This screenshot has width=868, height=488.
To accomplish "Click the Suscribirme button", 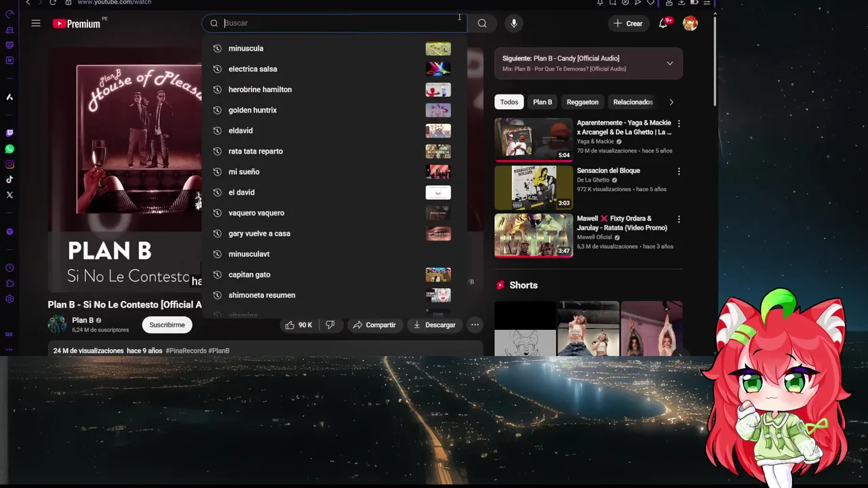I will tap(167, 325).
